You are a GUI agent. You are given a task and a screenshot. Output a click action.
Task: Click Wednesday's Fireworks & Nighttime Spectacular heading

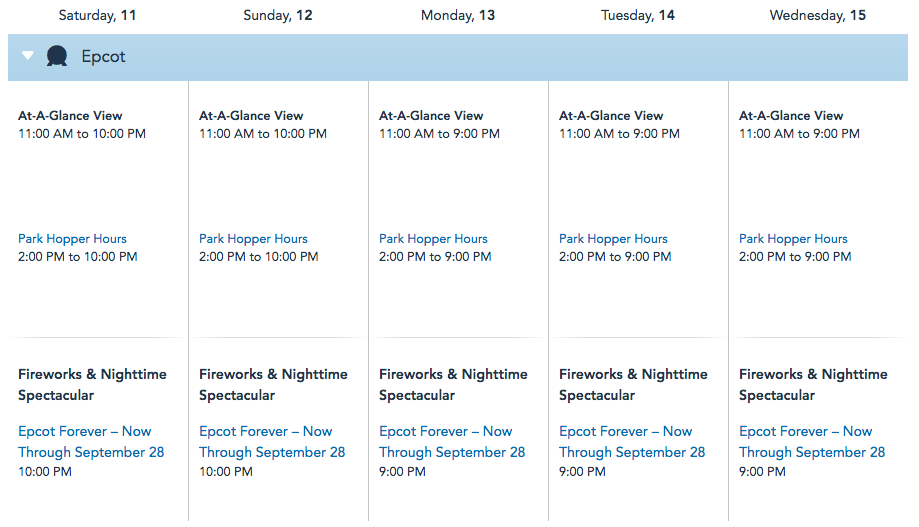(x=812, y=385)
